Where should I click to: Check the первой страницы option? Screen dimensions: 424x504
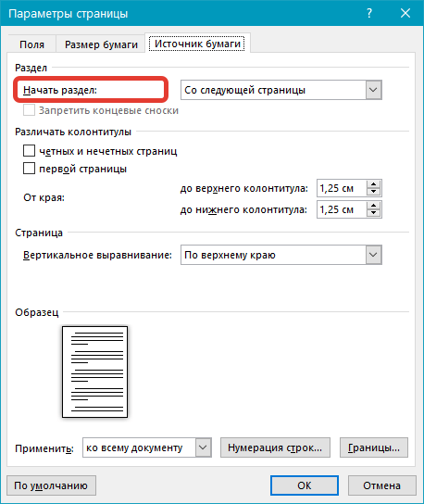click(30, 168)
